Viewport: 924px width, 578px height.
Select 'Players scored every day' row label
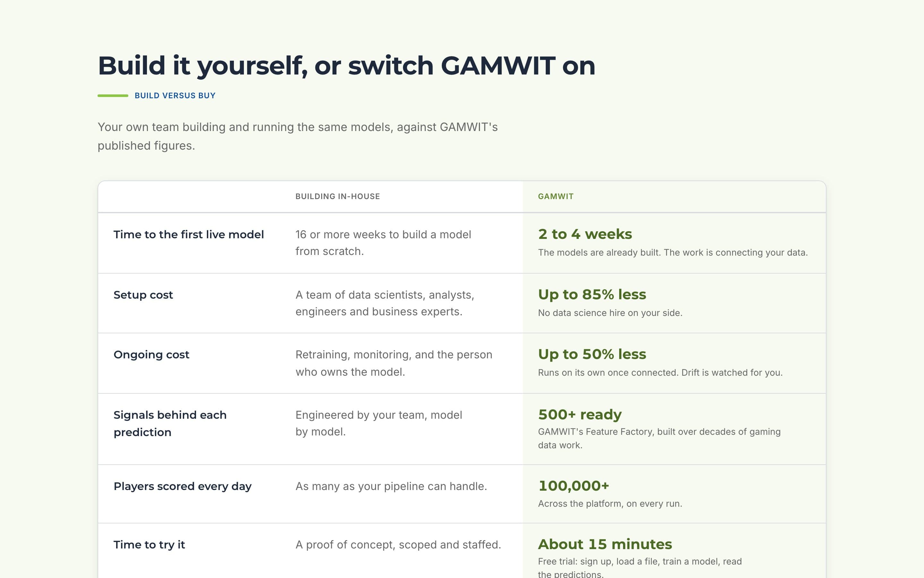click(x=183, y=486)
